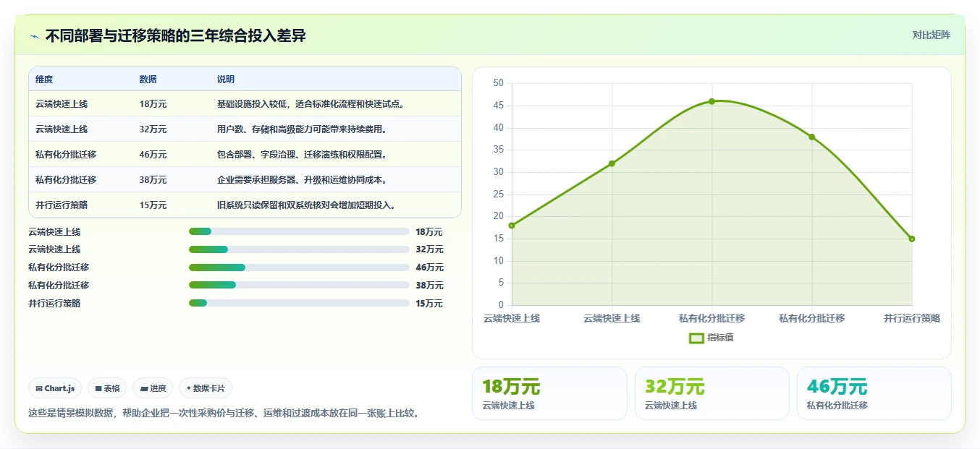The width and height of the screenshot is (980, 449).
Task: Click the 15万元 progress bar
Action: point(299,304)
